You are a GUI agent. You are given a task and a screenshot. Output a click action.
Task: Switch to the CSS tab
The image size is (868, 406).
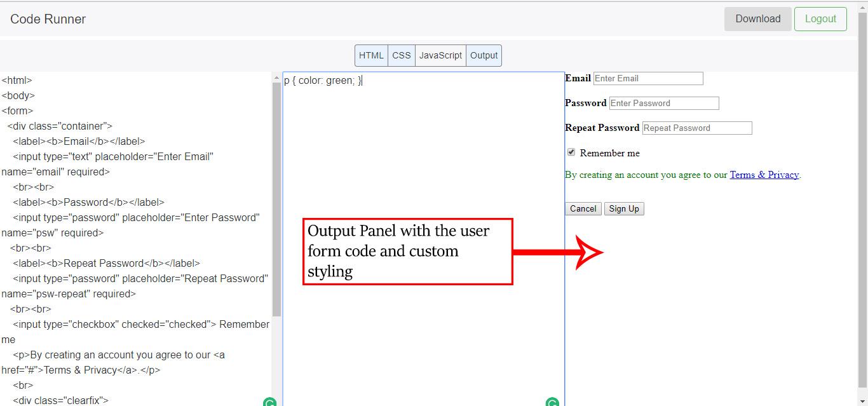402,55
